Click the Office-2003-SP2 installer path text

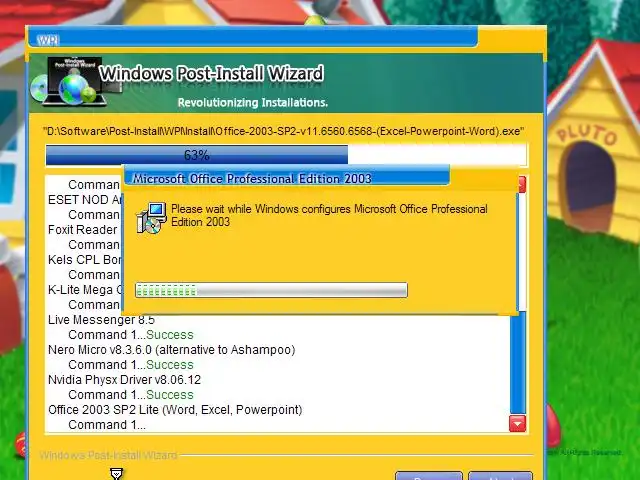click(283, 131)
